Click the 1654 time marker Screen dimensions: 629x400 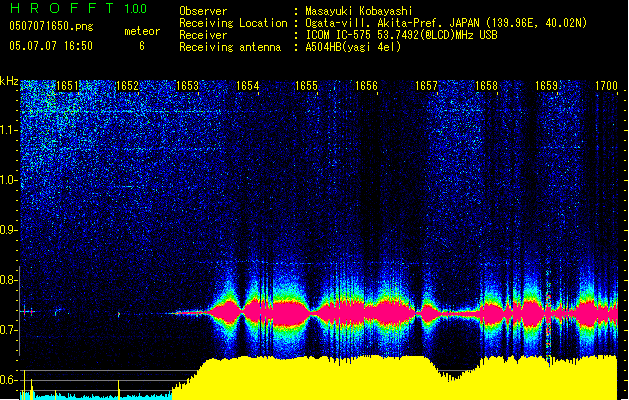tap(248, 86)
